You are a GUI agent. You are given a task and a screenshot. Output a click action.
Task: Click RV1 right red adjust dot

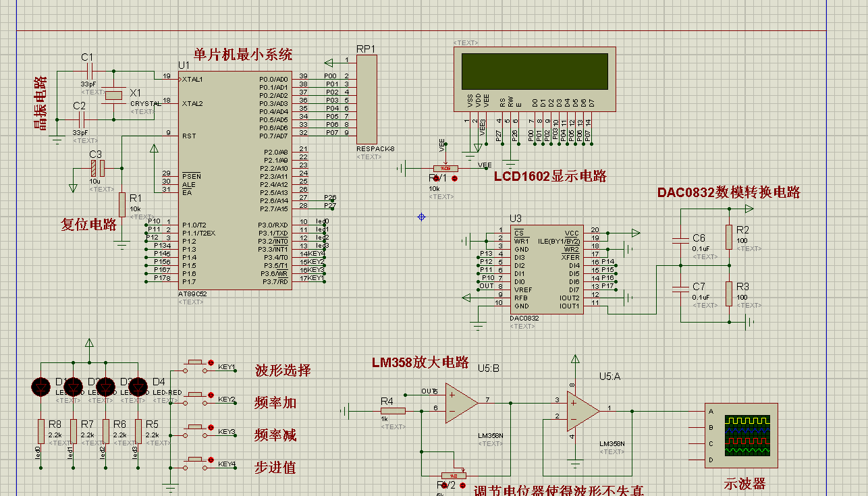pos(454,178)
